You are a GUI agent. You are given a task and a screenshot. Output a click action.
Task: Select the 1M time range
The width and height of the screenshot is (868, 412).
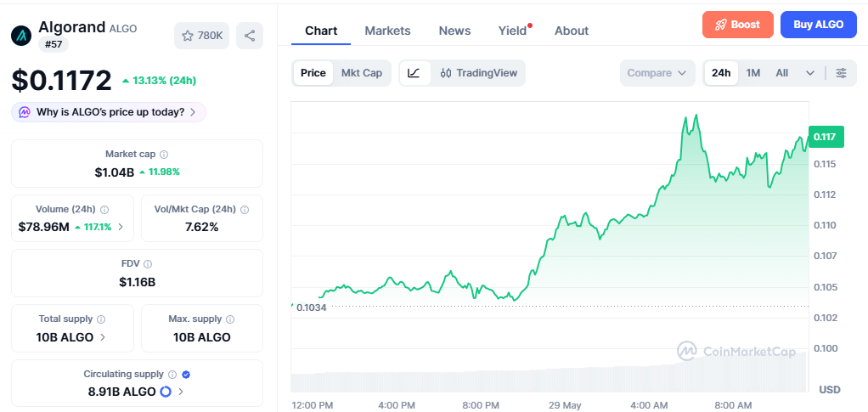752,73
